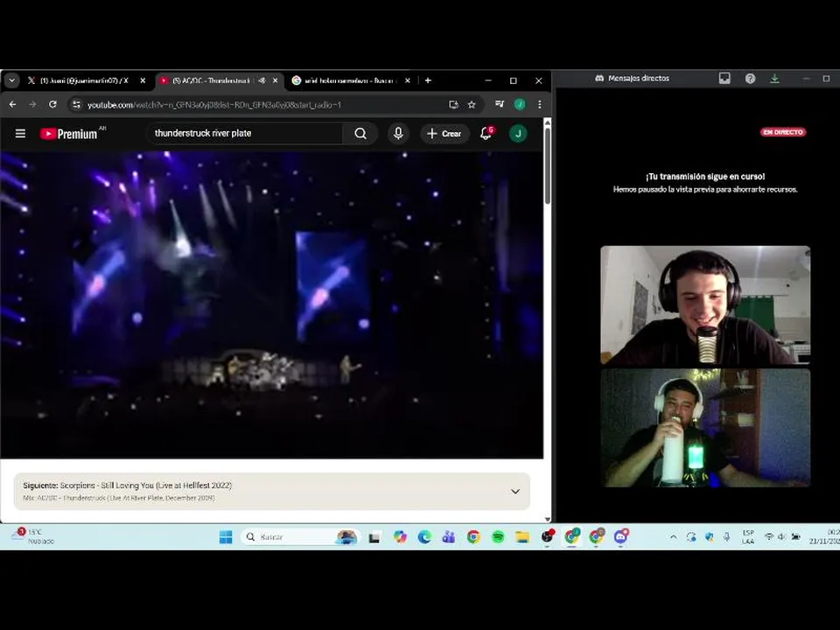Open the weather widget showing 15°C

[33, 536]
